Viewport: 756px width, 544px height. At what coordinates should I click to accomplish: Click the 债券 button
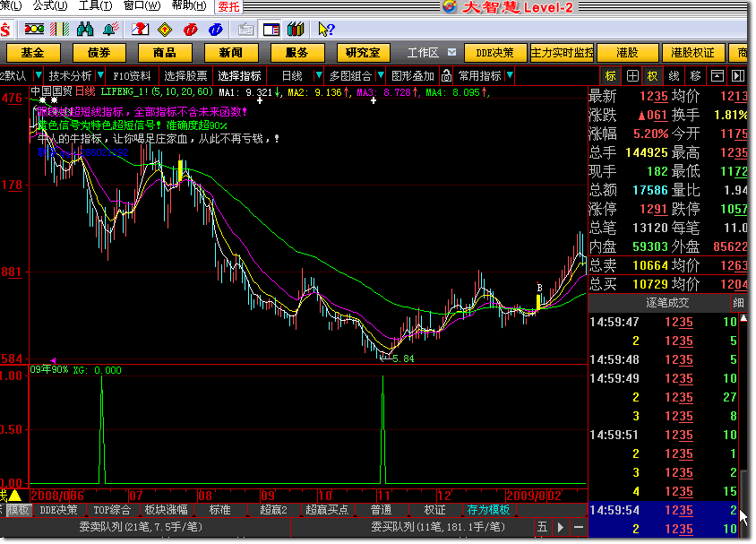(99, 53)
